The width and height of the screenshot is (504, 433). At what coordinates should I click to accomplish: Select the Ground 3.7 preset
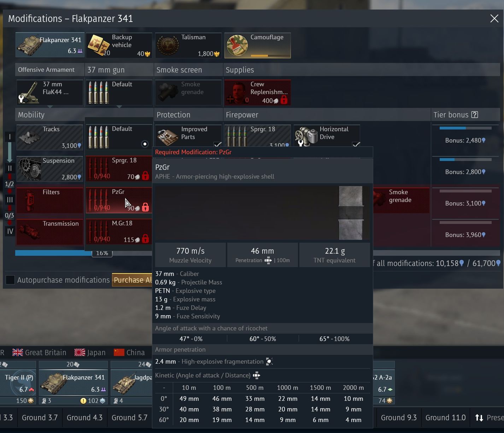pos(40,417)
